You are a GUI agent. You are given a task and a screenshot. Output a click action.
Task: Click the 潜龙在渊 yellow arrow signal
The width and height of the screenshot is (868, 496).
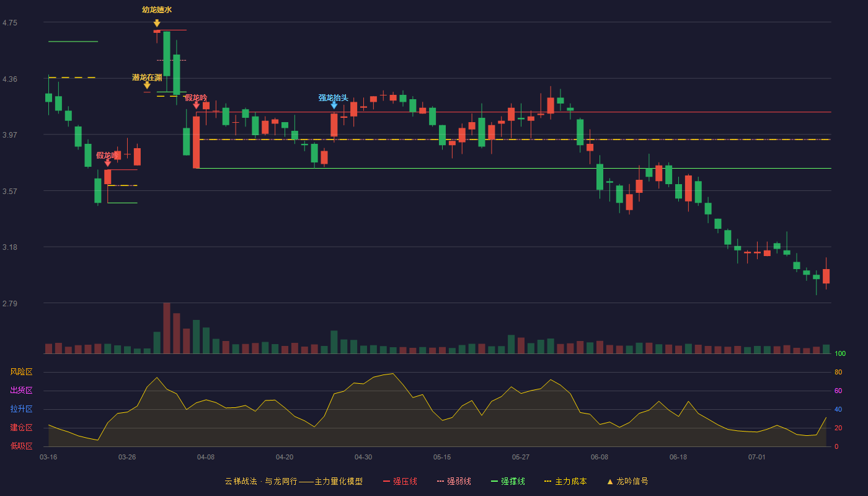tap(147, 85)
